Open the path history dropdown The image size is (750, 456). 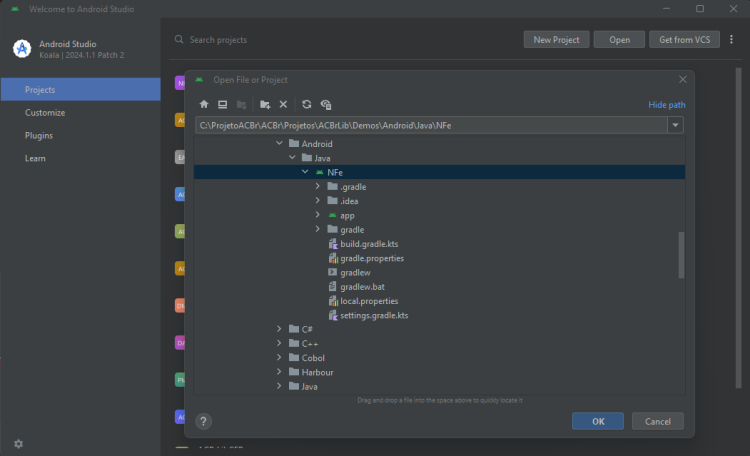(x=675, y=125)
